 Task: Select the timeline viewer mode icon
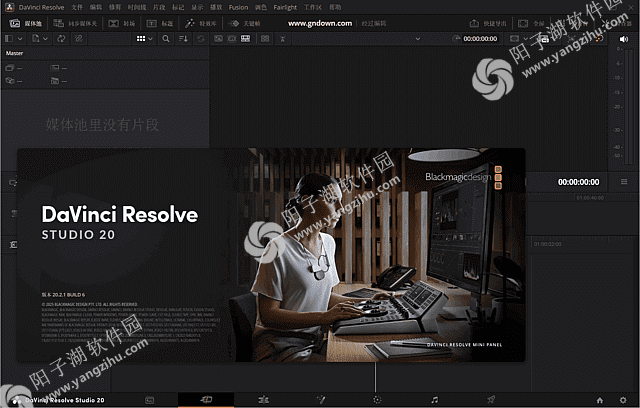tap(245, 39)
